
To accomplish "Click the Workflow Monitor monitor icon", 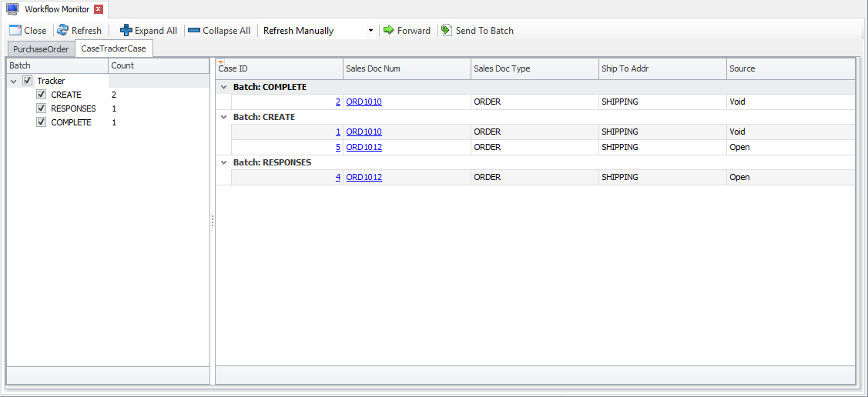I will click(12, 9).
